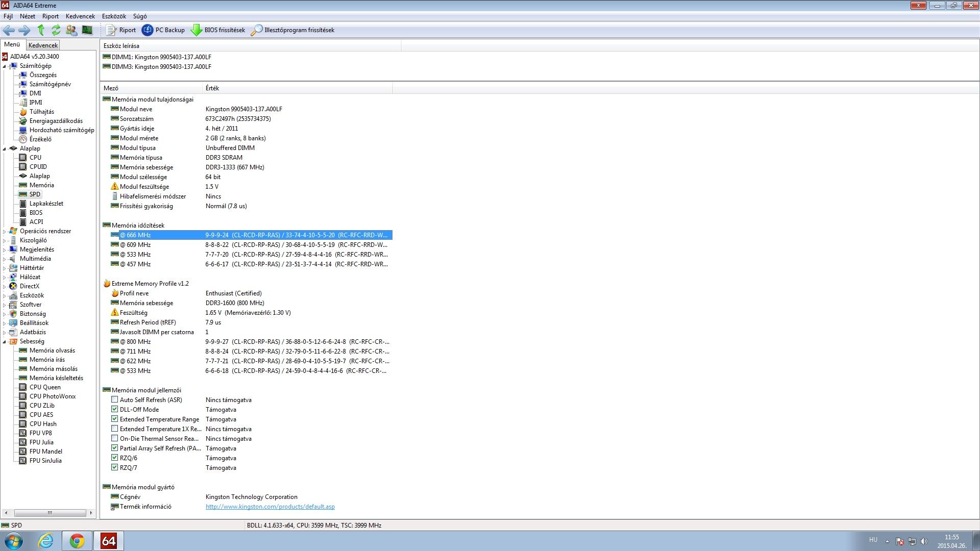This screenshot has width=980, height=551.
Task: Toggle DLL-Off Mode checkbox
Action: tap(114, 409)
